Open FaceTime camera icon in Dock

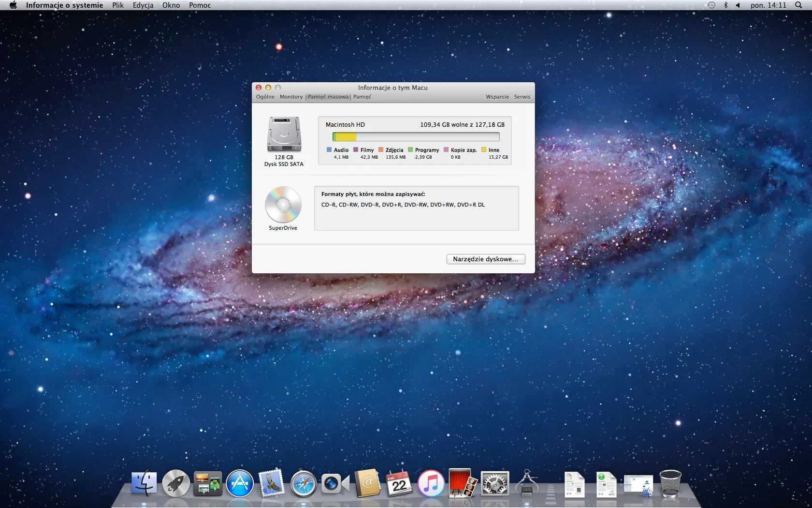coord(335,484)
